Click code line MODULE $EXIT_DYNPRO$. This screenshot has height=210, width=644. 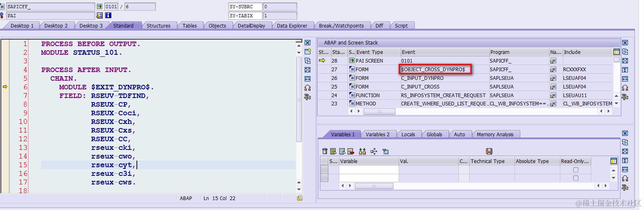click(x=106, y=87)
